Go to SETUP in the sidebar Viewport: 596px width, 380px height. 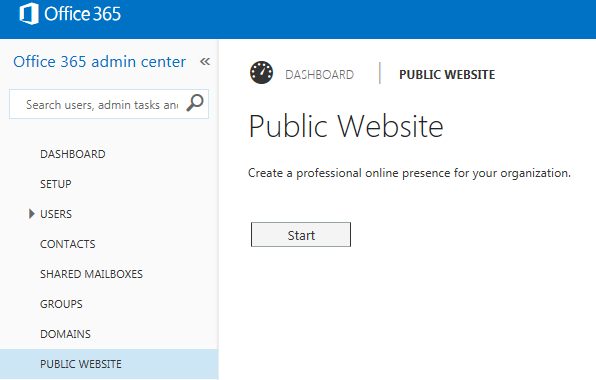pyautogui.click(x=55, y=184)
